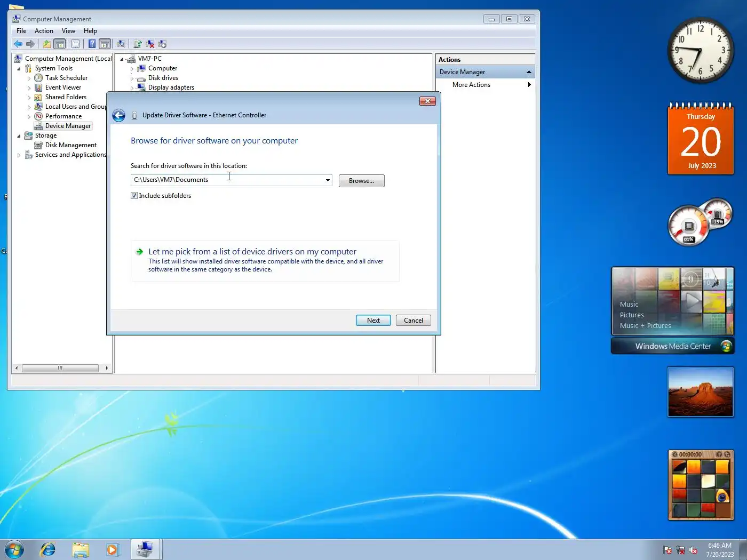Collapse the Device Manager actions section arrow
This screenshot has height=560, width=747.
point(529,72)
